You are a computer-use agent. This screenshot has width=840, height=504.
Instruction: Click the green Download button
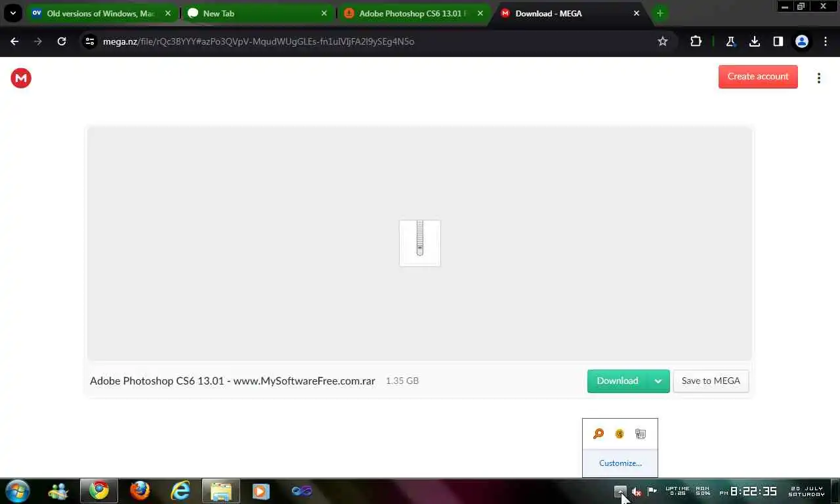point(618,381)
